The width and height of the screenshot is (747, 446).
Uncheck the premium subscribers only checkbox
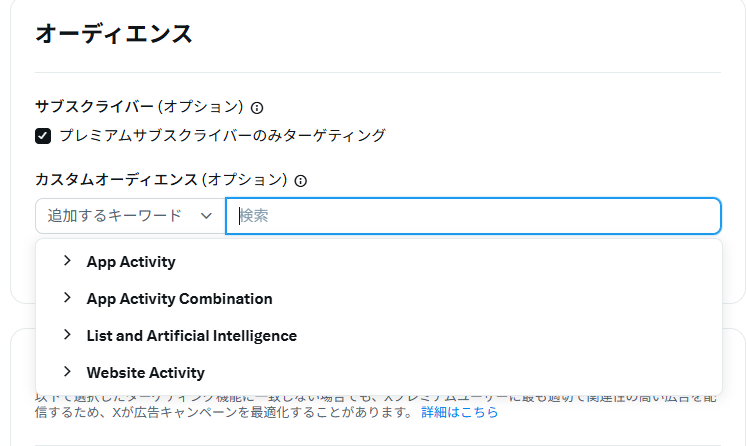point(43,136)
